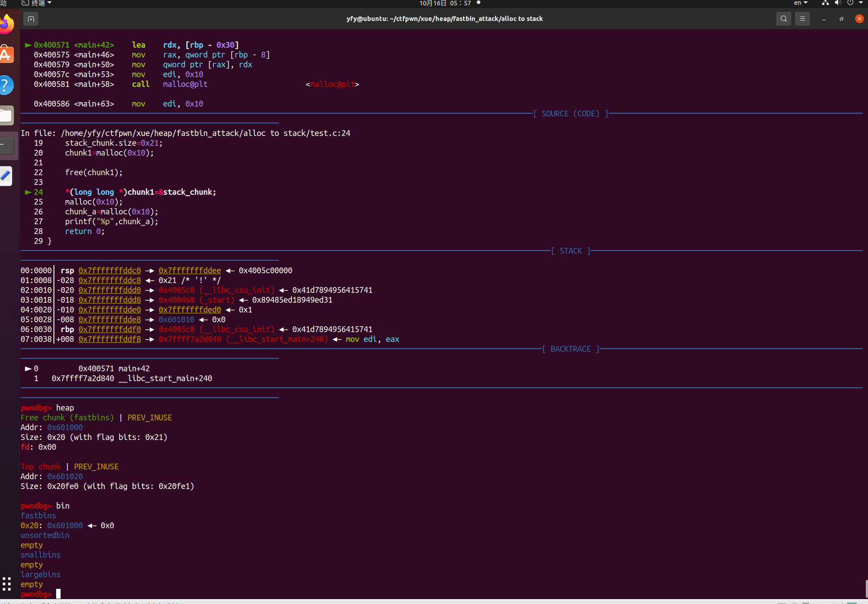Click address 0x400571 main+42 disassembly line
This screenshot has height=604, width=868.
132,45
